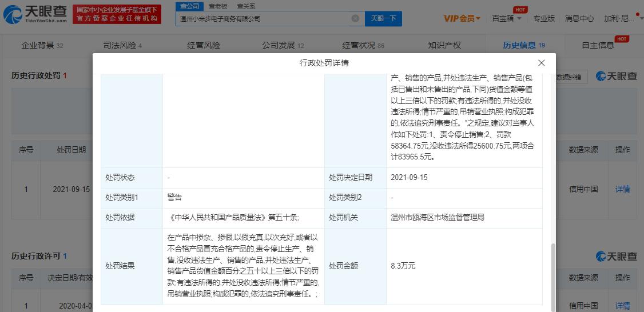Click the 处罚状态 label cell
This screenshot has width=644, height=312.
pos(132,178)
